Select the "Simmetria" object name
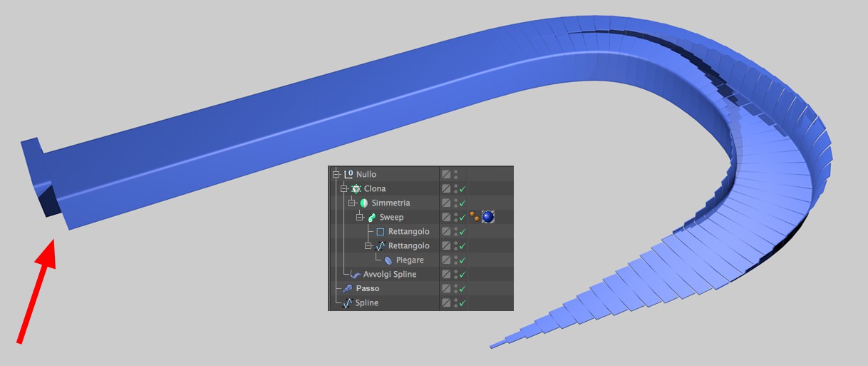 [391, 203]
